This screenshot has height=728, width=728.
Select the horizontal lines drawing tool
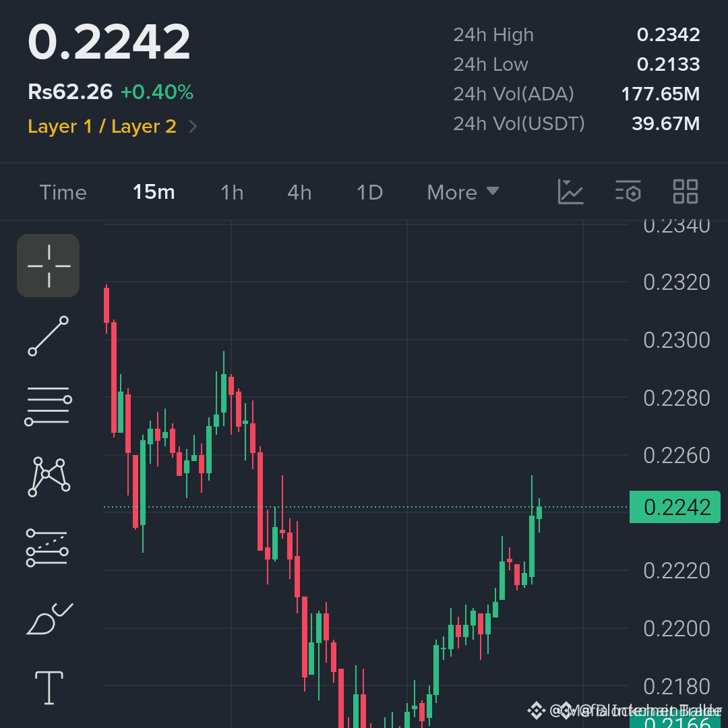49,406
